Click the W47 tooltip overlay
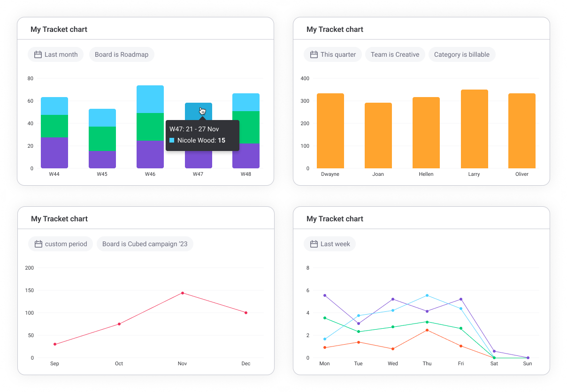 (202, 136)
